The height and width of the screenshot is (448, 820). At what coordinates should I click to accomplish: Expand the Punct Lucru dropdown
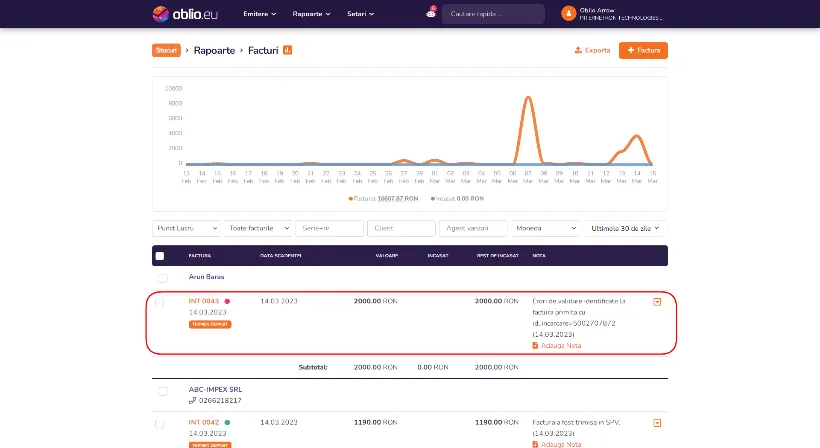[x=185, y=228]
